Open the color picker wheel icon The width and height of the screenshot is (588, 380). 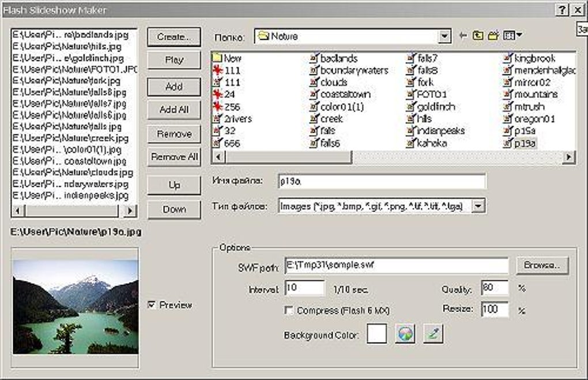coord(405,334)
